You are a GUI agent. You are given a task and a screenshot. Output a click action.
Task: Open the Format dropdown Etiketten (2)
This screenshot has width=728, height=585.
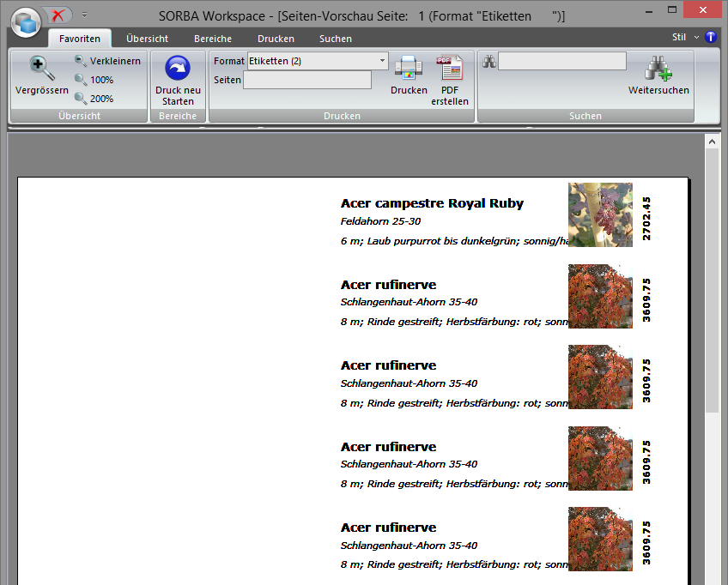pyautogui.click(x=318, y=61)
